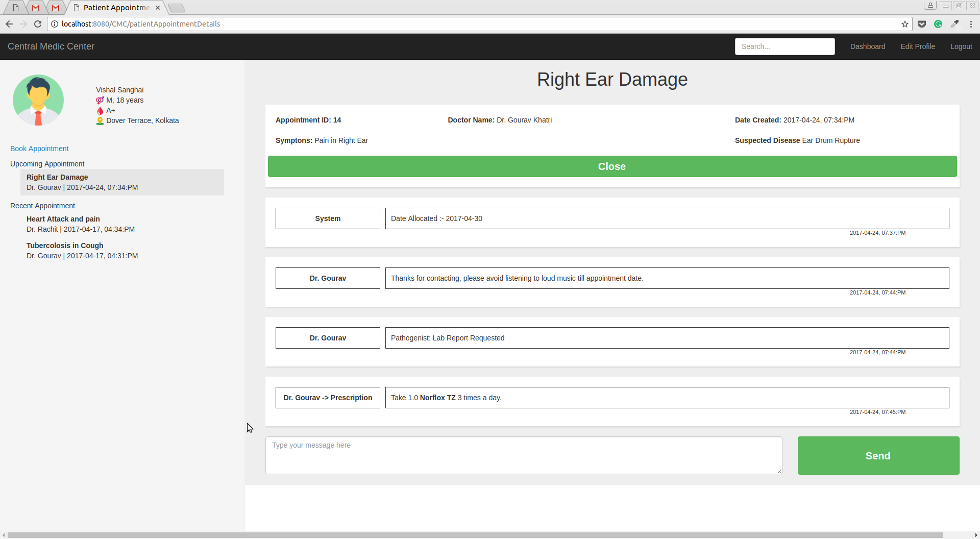Focus the 'Type your message here' box

point(523,455)
